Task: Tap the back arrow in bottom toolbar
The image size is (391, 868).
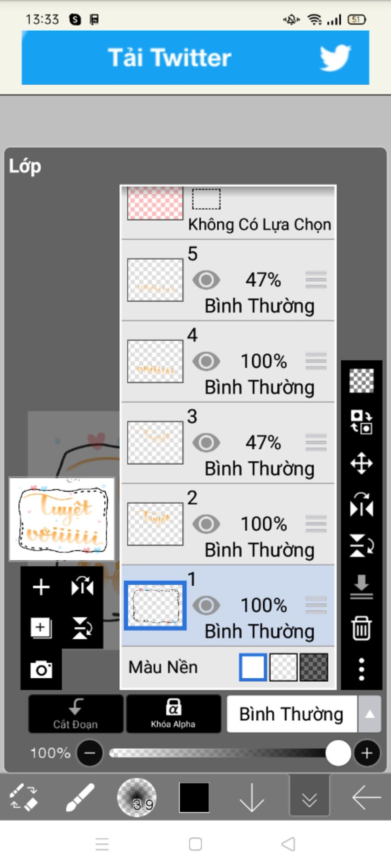Action: [x=366, y=797]
